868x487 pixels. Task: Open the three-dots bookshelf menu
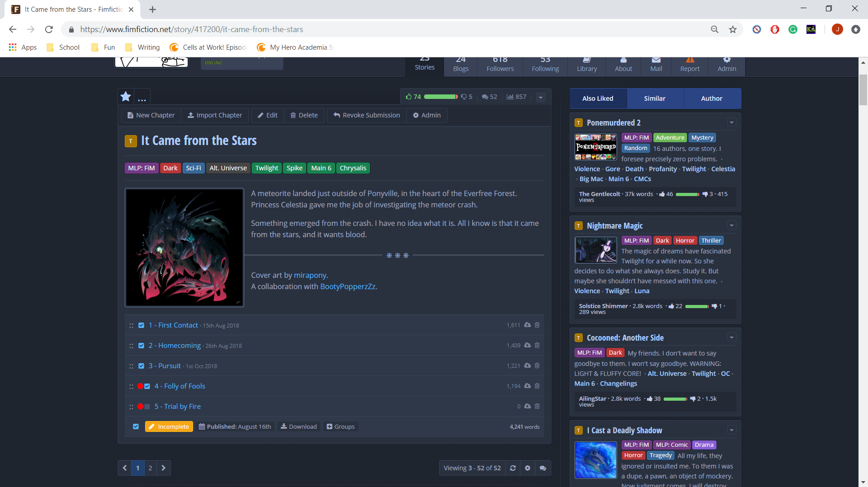(142, 98)
